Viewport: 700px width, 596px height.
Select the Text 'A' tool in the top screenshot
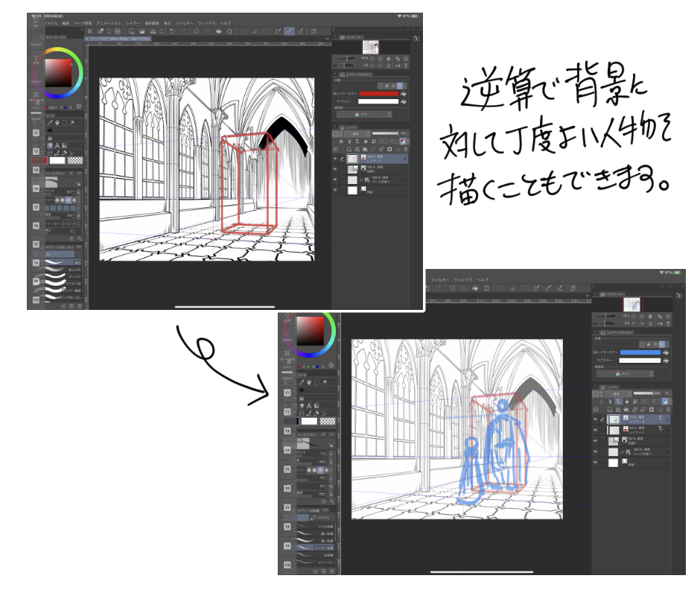57,145
